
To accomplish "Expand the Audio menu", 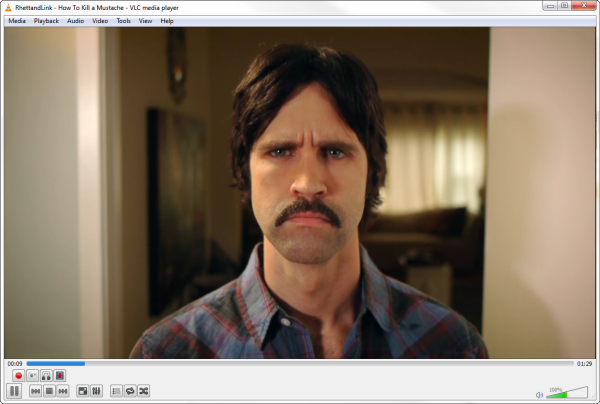I will pyautogui.click(x=76, y=20).
